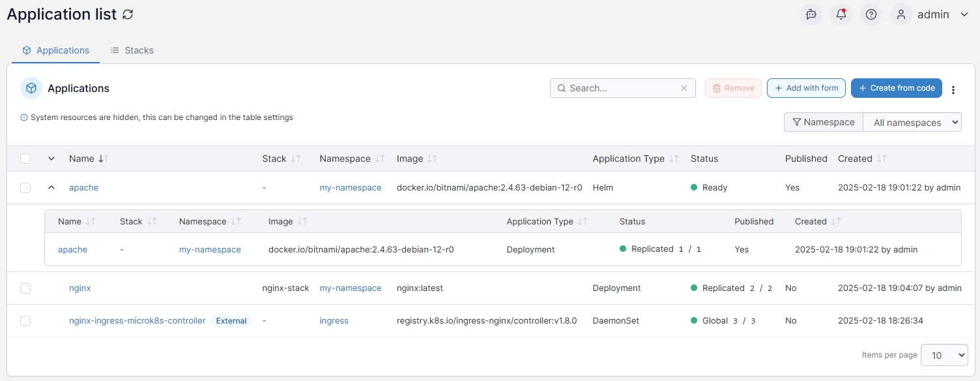
Task: Switch to the Stacks tab
Action: pos(132,50)
